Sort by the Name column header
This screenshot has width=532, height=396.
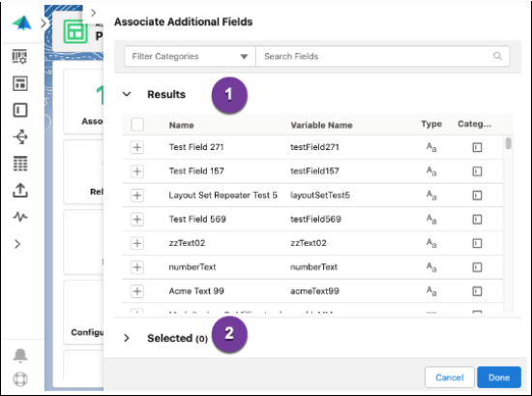click(182, 125)
